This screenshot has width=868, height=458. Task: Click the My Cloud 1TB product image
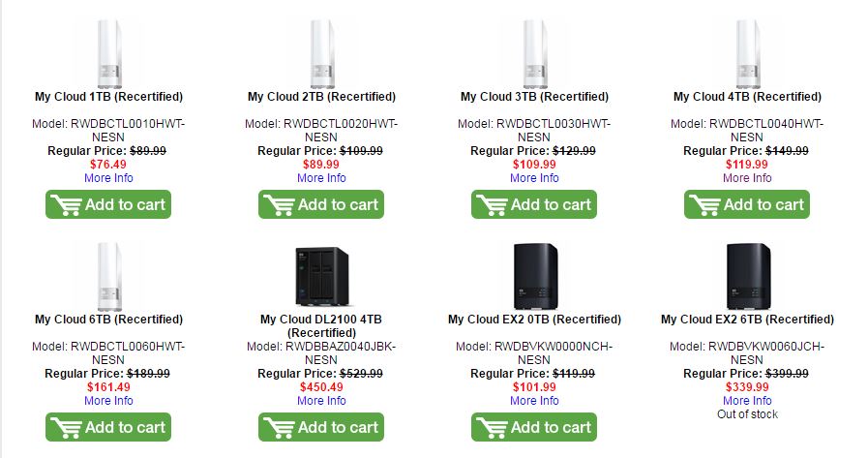coord(108,55)
